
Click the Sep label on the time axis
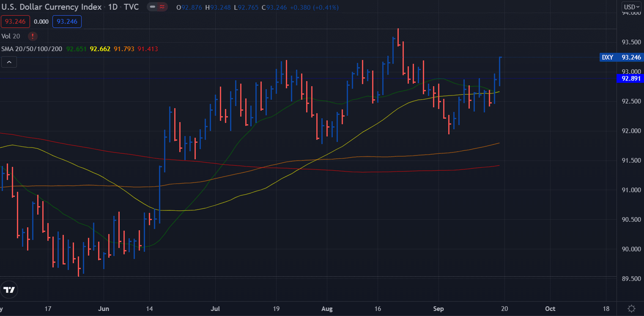438,309
